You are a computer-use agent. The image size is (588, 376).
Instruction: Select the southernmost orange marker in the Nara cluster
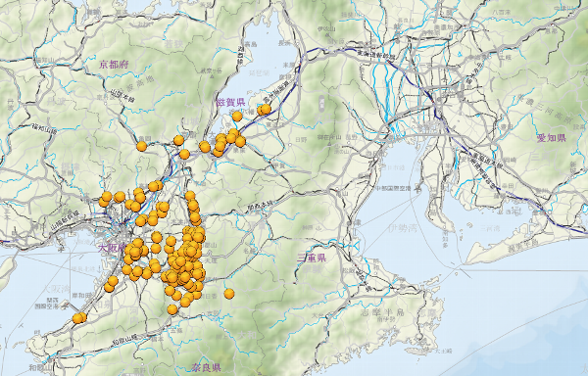[x=172, y=309]
